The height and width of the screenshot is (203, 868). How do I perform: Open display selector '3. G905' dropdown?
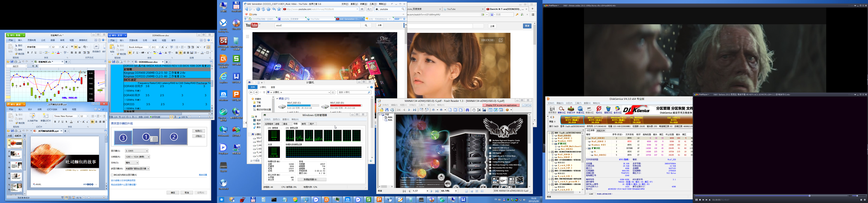coord(137,151)
